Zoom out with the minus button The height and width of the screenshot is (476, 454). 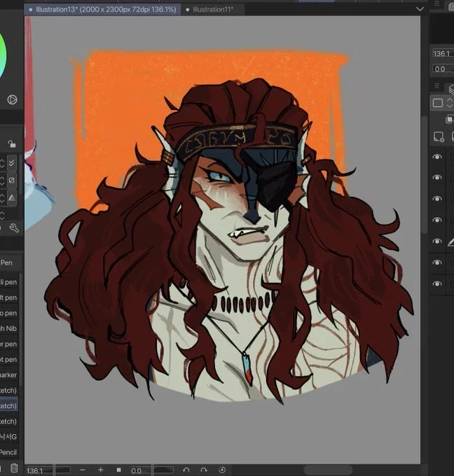point(83,470)
